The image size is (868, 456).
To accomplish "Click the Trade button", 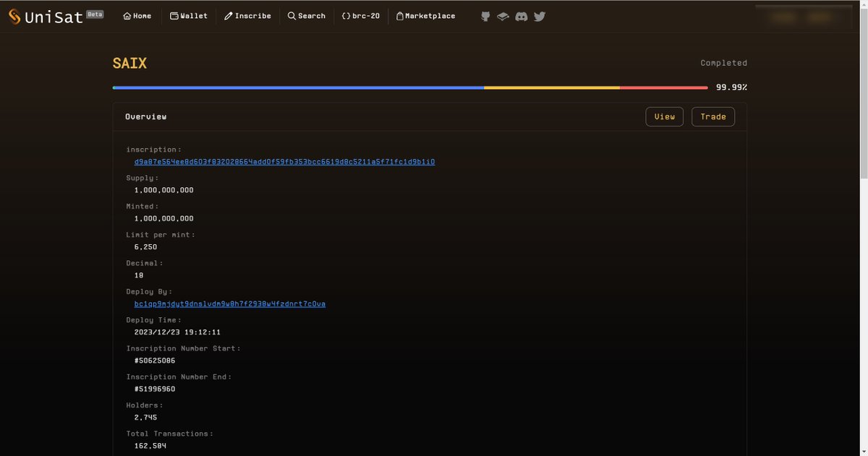I will 713,116.
